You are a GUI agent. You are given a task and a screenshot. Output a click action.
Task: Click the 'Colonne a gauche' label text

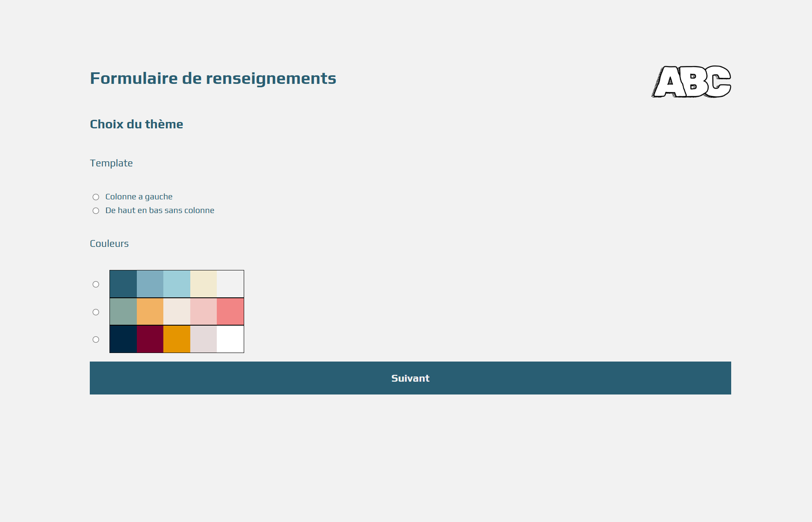(139, 197)
